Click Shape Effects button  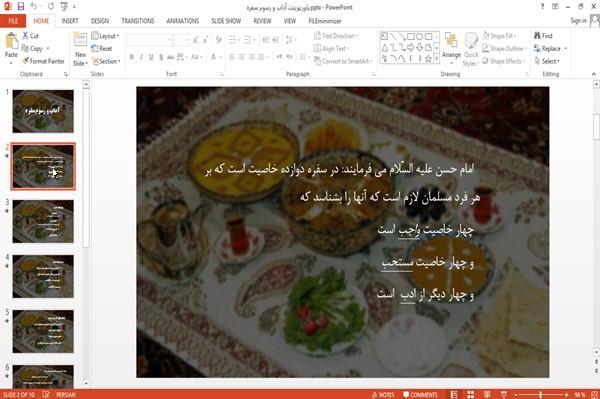coord(503,61)
